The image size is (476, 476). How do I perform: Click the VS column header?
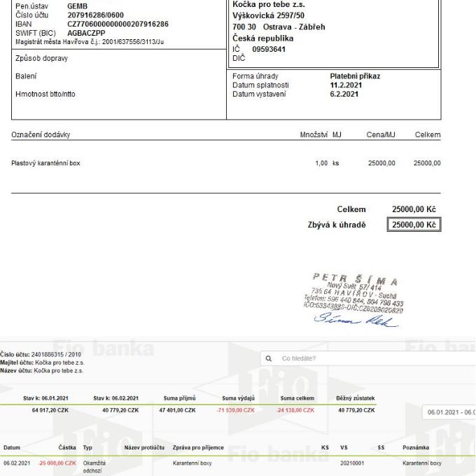tap(344, 447)
